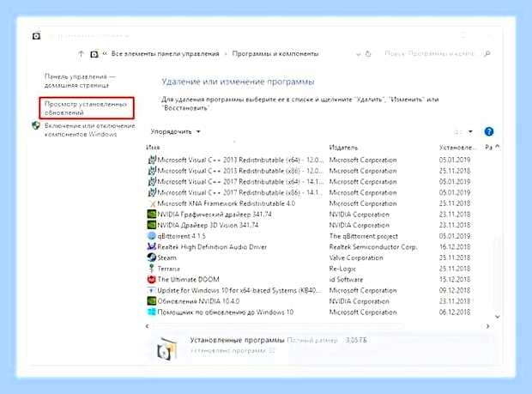Select 'The Ultimate DOOM' program name
The width and height of the screenshot is (532, 394).
pos(188,279)
